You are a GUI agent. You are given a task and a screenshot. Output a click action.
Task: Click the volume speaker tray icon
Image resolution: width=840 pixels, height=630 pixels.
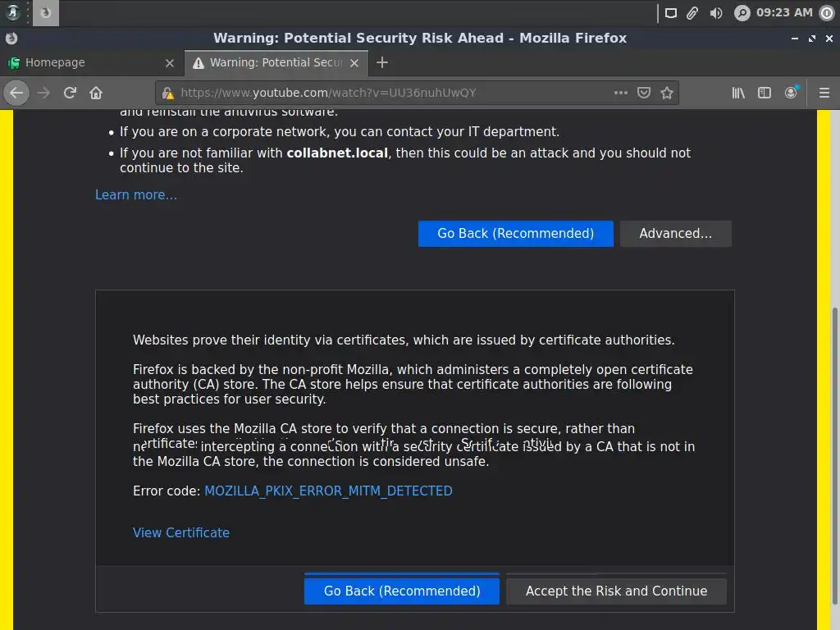point(715,13)
